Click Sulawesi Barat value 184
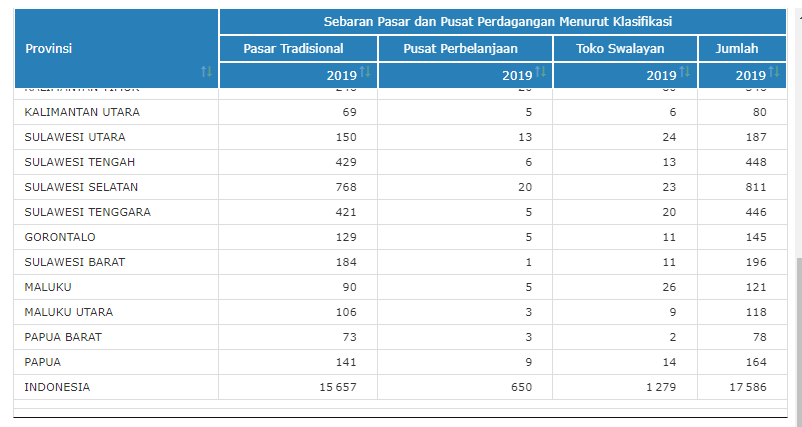802x427 pixels. coord(346,262)
